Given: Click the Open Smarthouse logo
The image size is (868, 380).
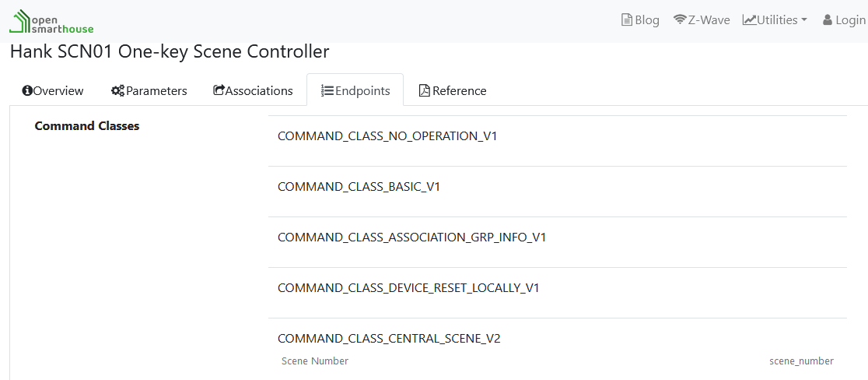Looking at the screenshot, I should tap(51, 21).
